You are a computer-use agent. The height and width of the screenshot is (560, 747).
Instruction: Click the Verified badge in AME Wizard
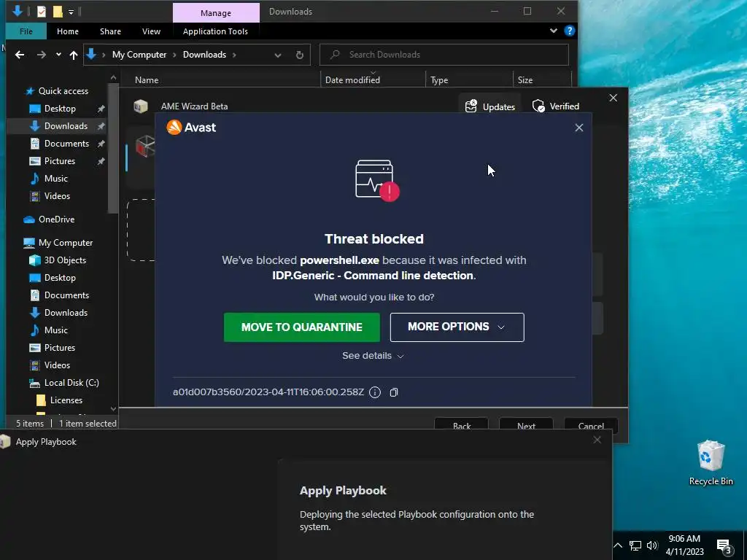click(x=556, y=106)
